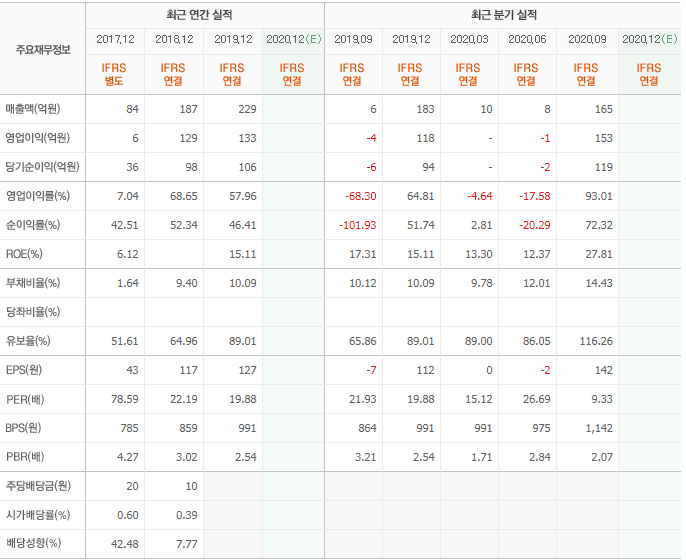The width and height of the screenshot is (686, 560).
Task: Click the revenue value 229
Action: [x=247, y=109]
